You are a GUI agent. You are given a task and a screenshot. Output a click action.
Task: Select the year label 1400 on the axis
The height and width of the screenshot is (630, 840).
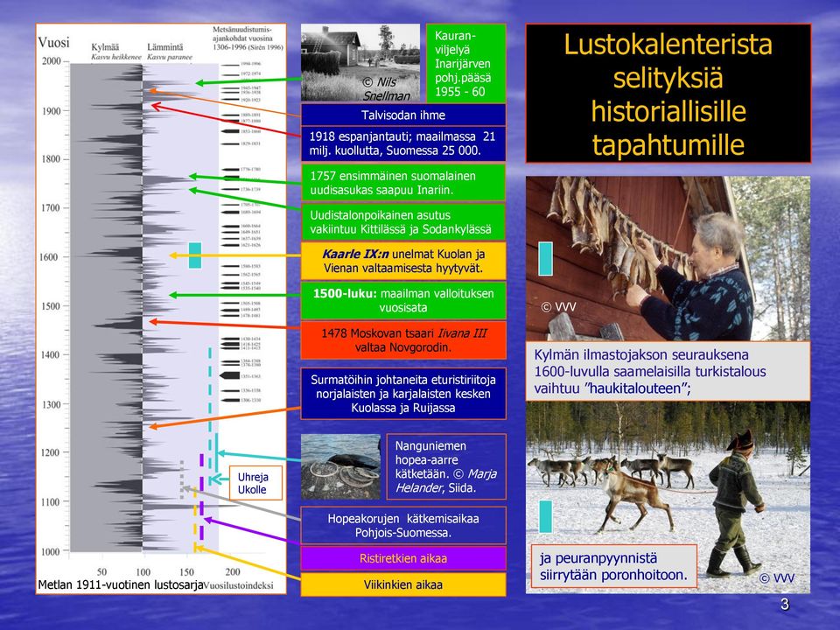point(52,354)
